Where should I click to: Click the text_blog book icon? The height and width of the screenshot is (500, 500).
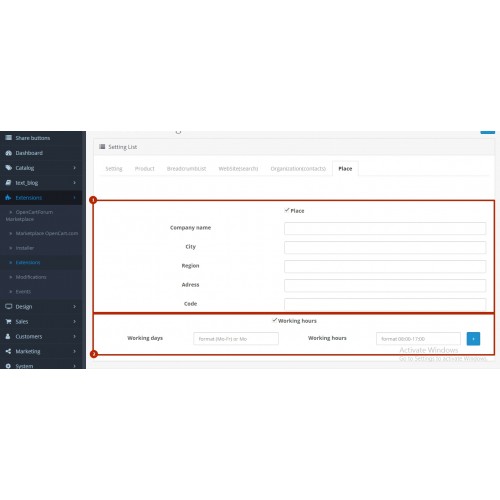9,183
